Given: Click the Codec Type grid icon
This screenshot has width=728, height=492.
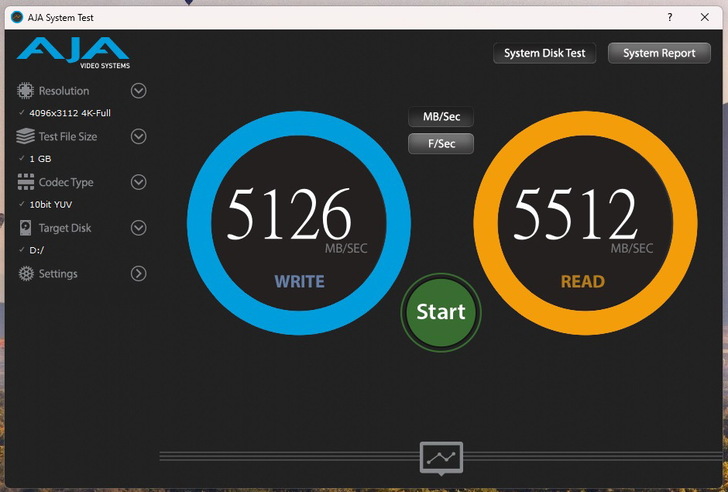Looking at the screenshot, I should (x=26, y=182).
